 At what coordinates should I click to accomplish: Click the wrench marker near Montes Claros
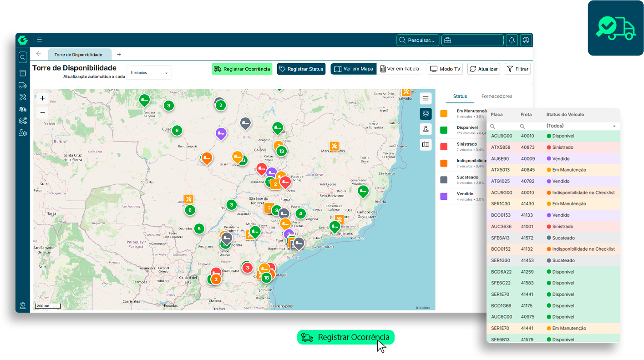click(x=335, y=146)
